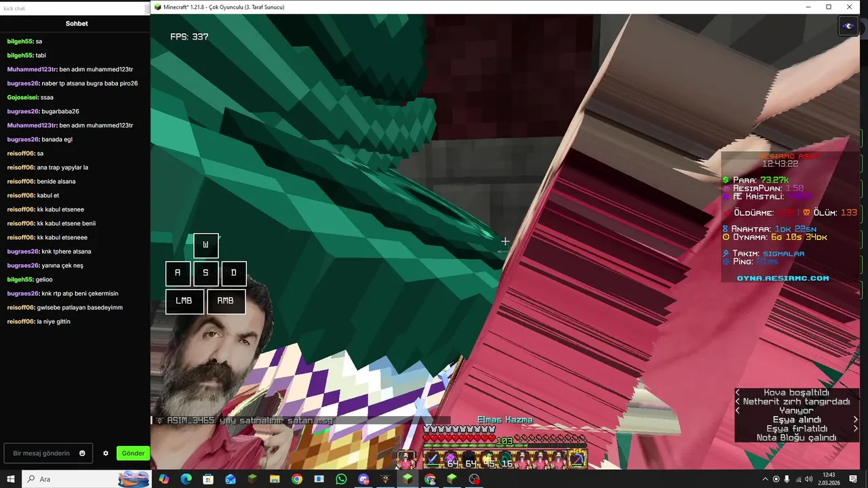The height and width of the screenshot is (488, 868).
Task: Click the FPS: 337 counter
Action: click(x=189, y=37)
